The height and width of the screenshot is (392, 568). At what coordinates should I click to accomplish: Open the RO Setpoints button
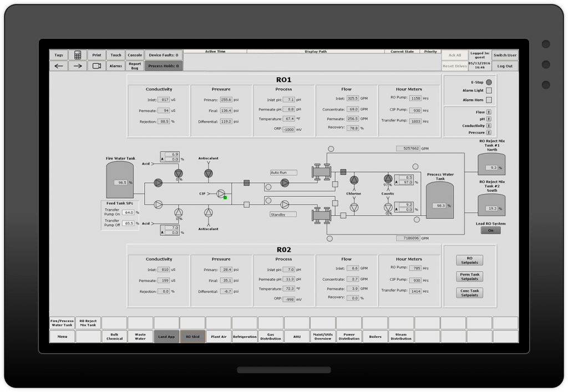point(469,261)
